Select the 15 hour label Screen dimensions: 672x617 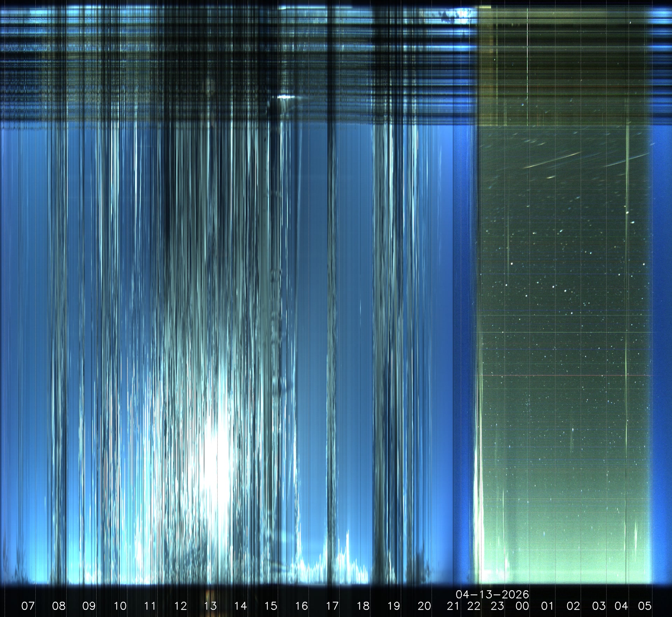tap(271, 606)
